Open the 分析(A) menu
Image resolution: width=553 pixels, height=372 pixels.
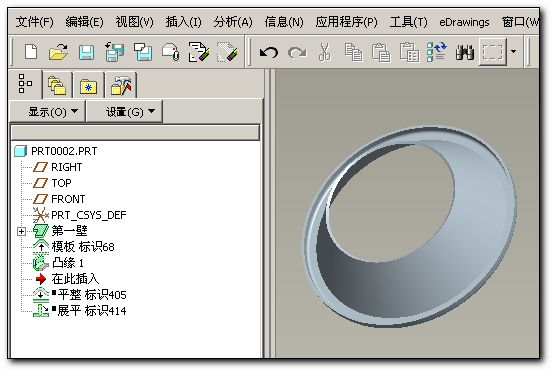233,22
